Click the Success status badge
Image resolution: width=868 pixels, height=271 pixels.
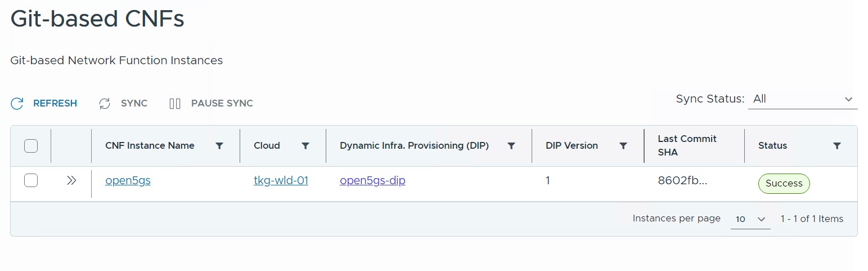click(784, 184)
